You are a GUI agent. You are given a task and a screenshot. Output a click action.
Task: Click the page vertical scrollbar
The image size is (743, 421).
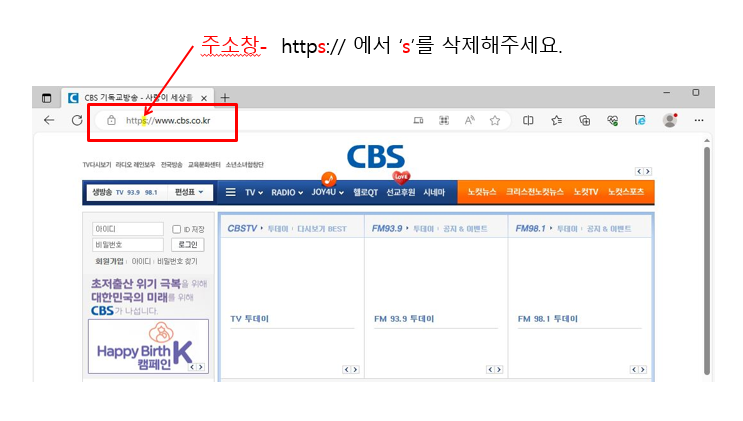[707, 261]
